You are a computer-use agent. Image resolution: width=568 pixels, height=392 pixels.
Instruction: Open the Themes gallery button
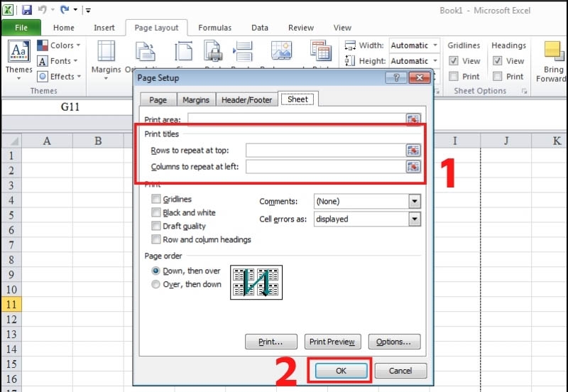point(19,60)
